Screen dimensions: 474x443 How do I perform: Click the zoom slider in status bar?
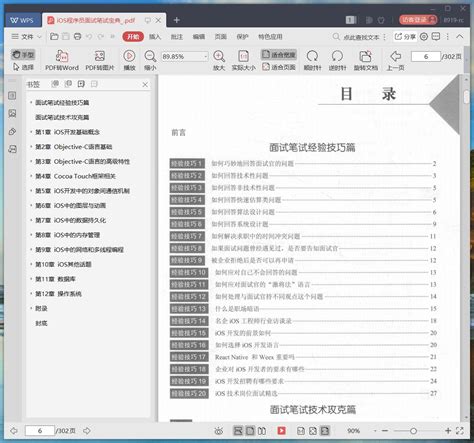(413, 431)
